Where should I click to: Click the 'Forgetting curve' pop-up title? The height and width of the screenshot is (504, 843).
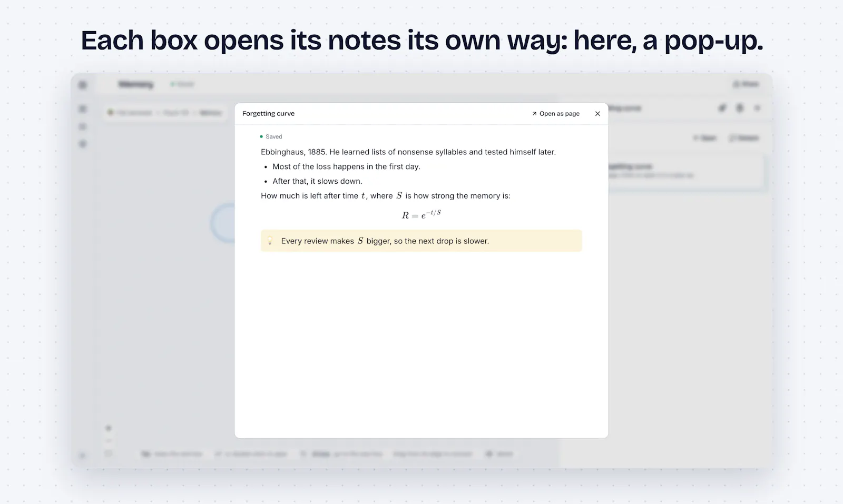coord(268,114)
